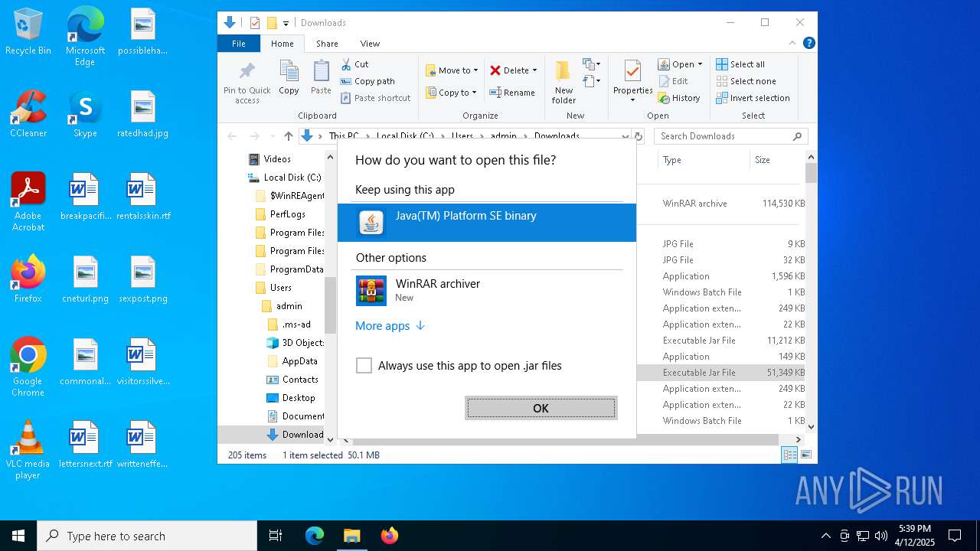
Task: Expand More apps list
Action: point(390,326)
